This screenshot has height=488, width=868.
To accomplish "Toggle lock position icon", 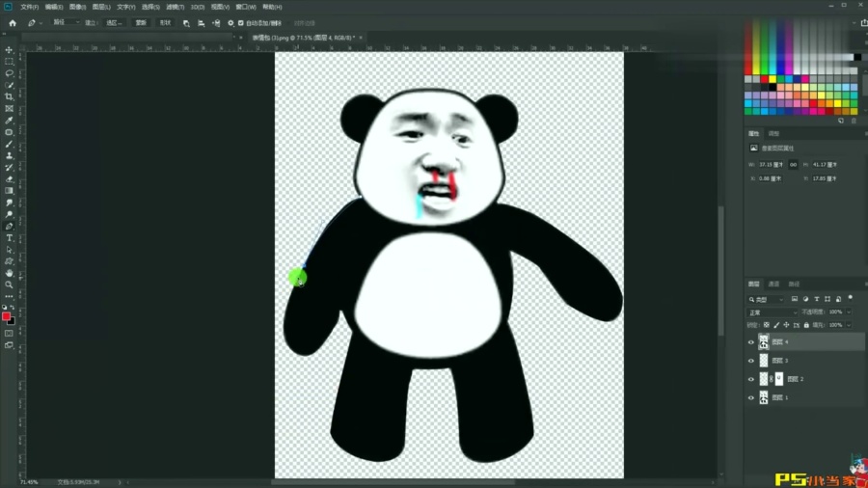I will click(786, 325).
